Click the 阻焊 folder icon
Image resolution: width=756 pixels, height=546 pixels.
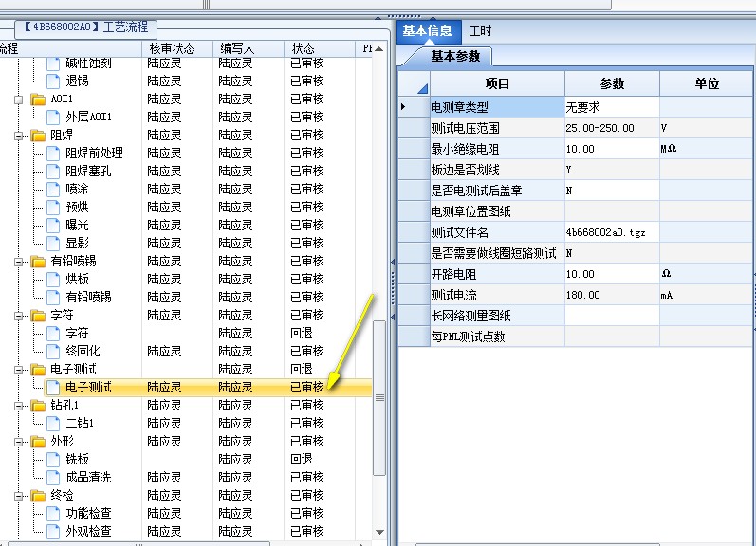(38, 136)
